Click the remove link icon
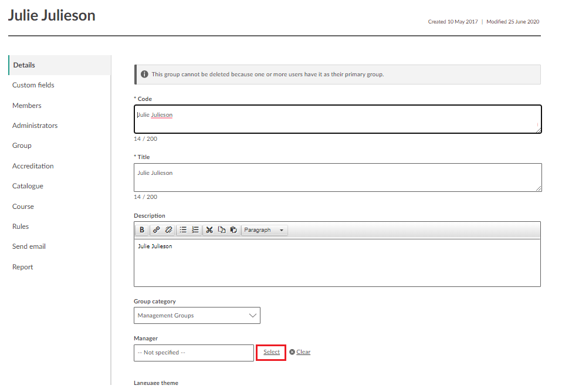Image resolution: width=562 pixels, height=392 pixels. tap(169, 230)
